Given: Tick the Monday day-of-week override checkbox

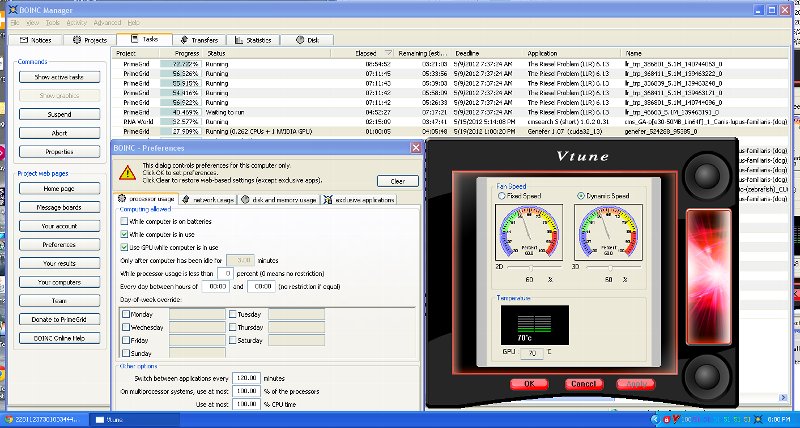Looking at the screenshot, I should point(125,313).
